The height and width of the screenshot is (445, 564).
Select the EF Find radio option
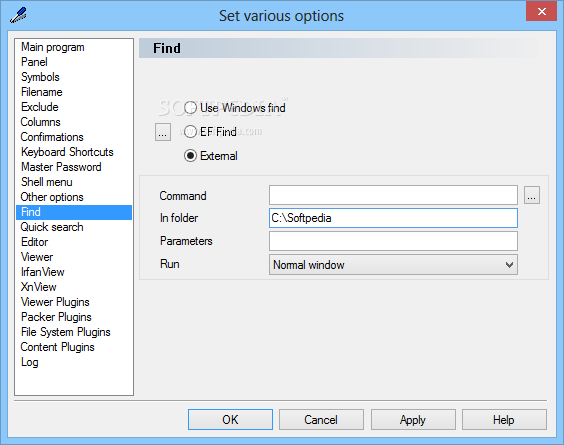[x=210, y=132]
